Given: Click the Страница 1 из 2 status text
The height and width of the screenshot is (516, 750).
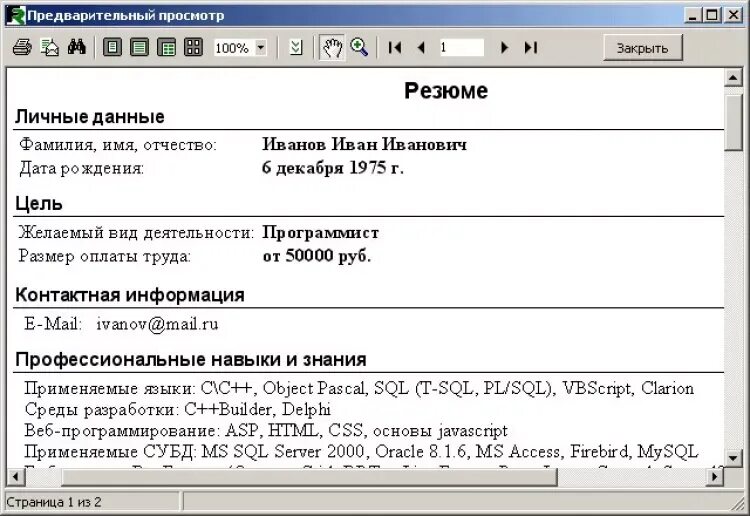Looking at the screenshot, I should (54, 503).
